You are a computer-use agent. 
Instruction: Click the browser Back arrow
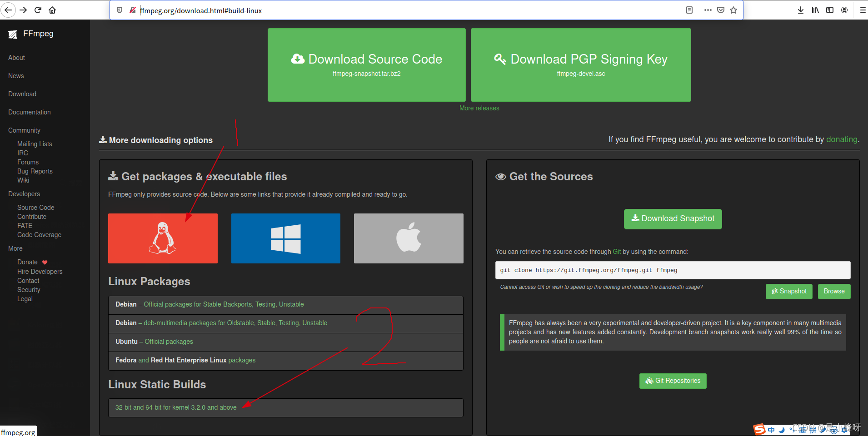(8, 10)
